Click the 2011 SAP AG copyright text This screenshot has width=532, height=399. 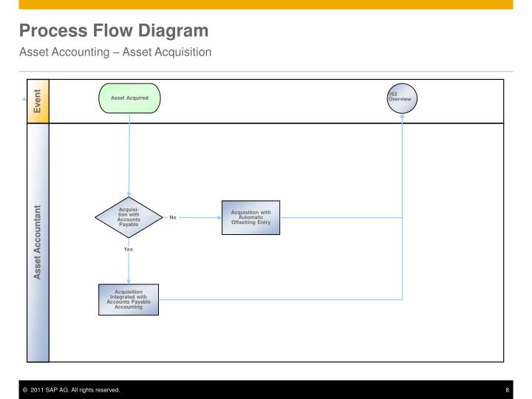click(71, 390)
